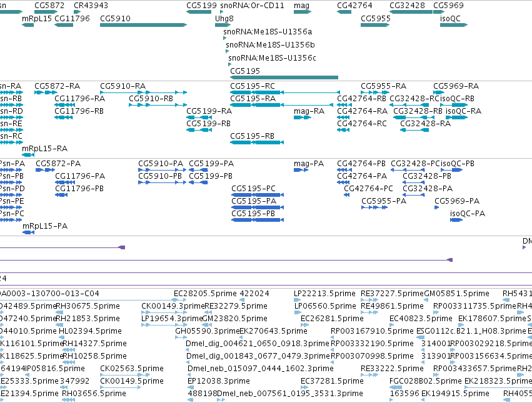
Task: Select transcript mRpL15-RA
Action: pos(28,155)
